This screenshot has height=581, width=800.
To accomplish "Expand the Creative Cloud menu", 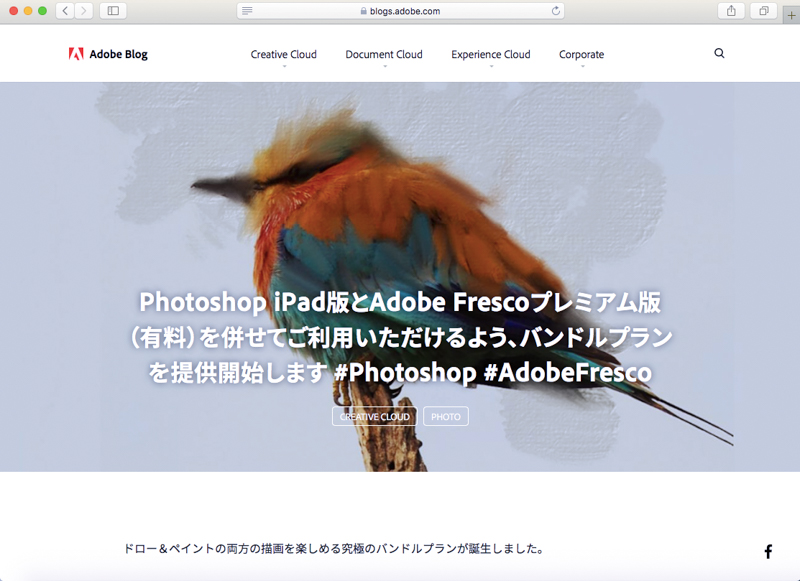I will click(x=284, y=55).
